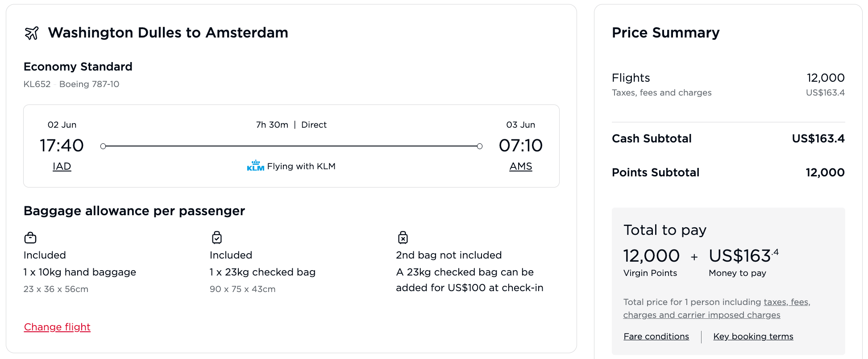Open taxes, fees and carrier charges link
This screenshot has width=868, height=359.
coord(716,309)
